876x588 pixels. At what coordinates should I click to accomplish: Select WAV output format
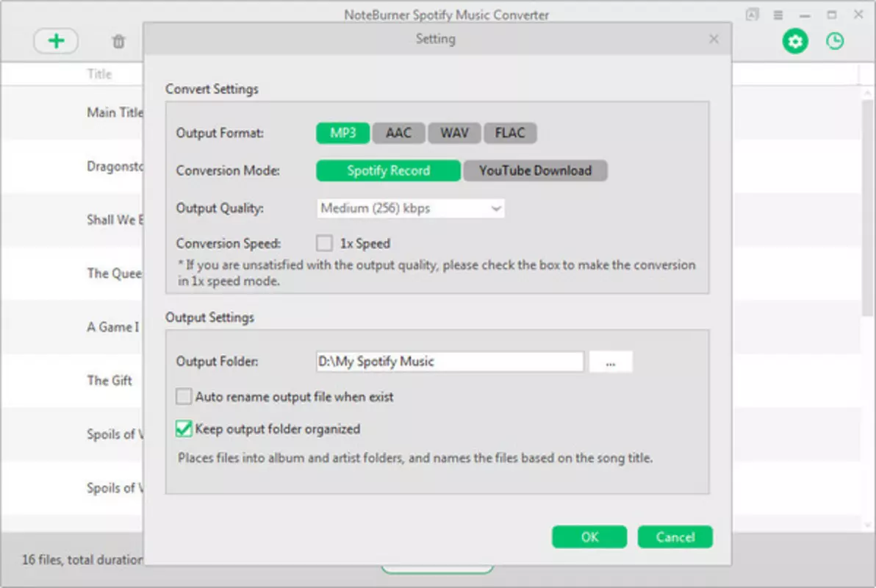454,133
